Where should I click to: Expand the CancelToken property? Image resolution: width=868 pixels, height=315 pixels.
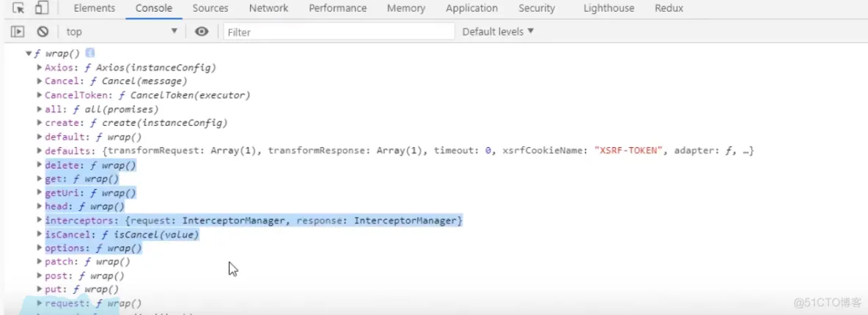point(40,95)
